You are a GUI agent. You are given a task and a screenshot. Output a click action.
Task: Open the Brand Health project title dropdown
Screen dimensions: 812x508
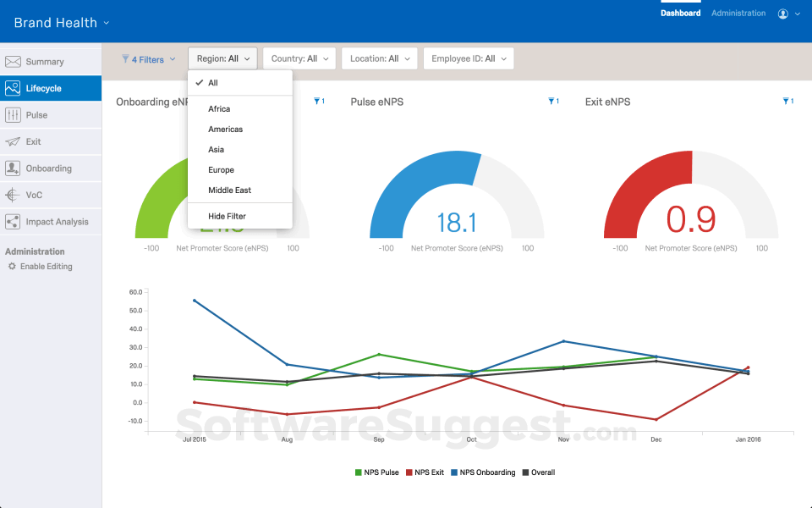(x=62, y=23)
